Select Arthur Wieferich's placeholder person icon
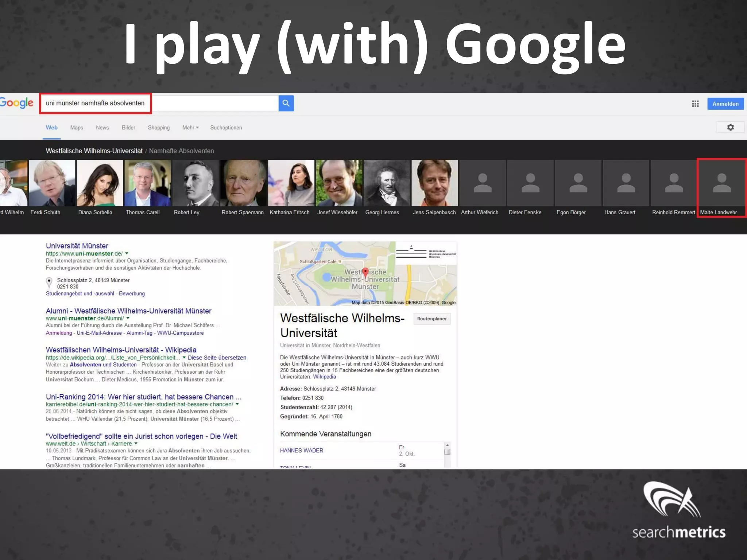This screenshot has width=747, height=560. [x=482, y=183]
